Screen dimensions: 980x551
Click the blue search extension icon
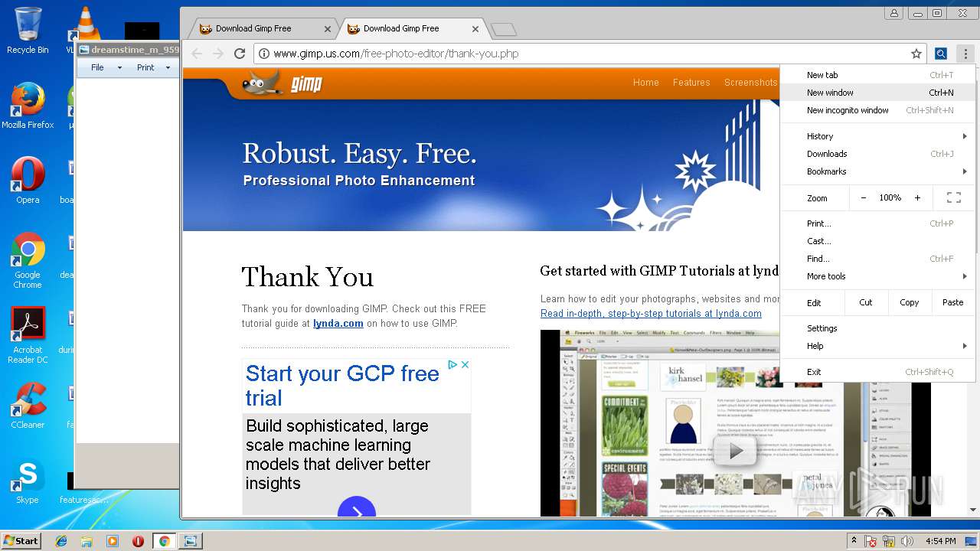tap(941, 54)
